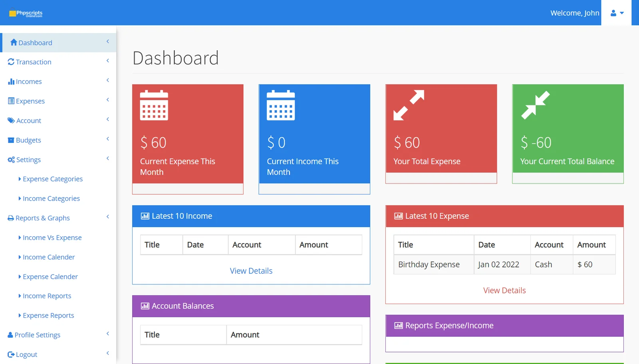The image size is (639, 364).
Task: Collapse the Reports & Graphs chevron
Action: [x=108, y=217]
